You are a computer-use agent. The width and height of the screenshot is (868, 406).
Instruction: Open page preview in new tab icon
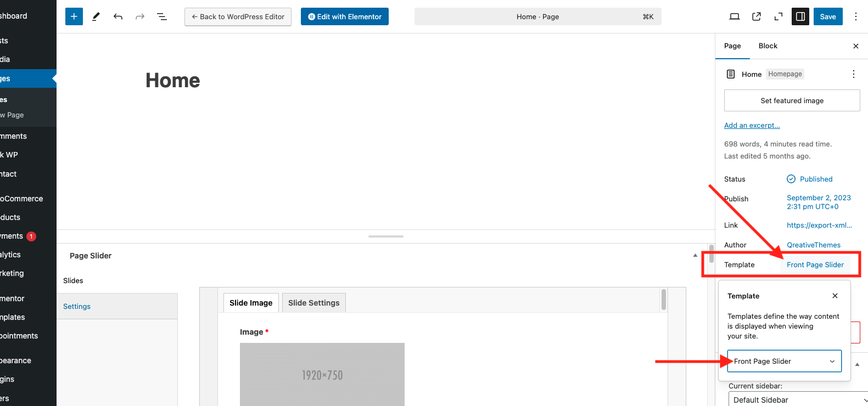(x=757, y=16)
